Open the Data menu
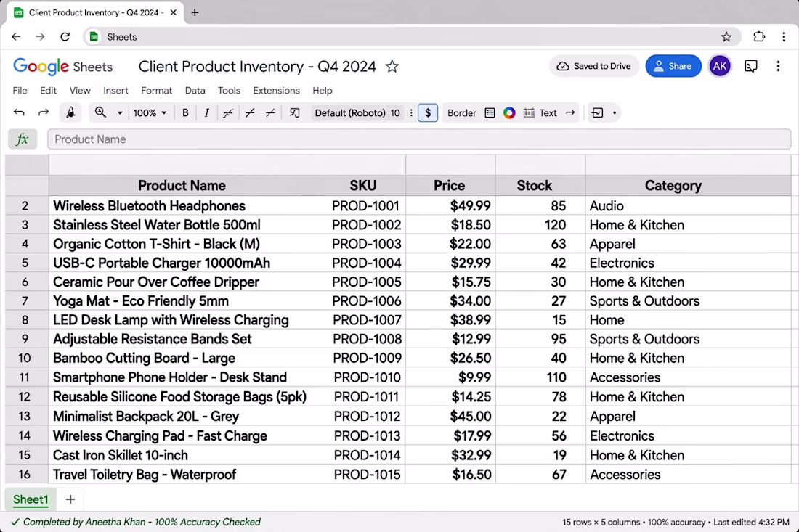 (x=195, y=91)
